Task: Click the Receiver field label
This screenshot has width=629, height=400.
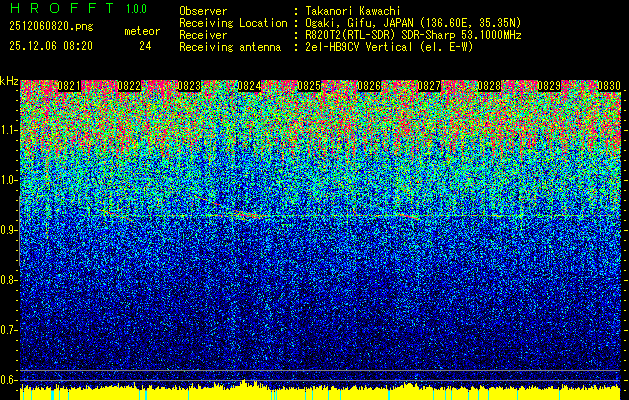Action: tap(203, 35)
